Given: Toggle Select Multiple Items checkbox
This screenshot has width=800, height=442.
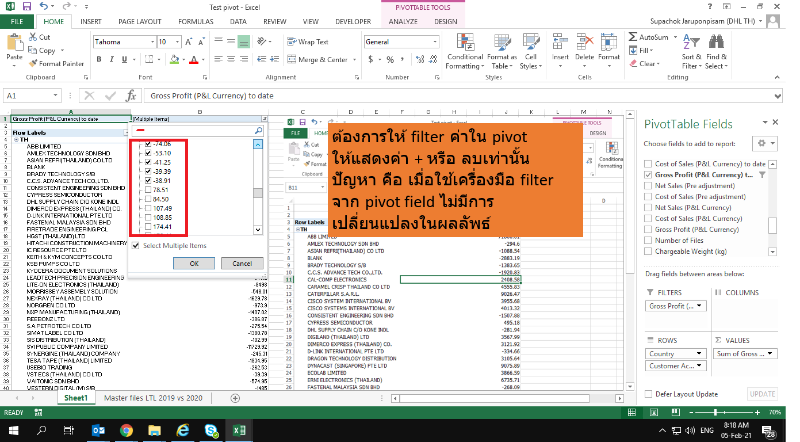Looking at the screenshot, I should tap(137, 246).
